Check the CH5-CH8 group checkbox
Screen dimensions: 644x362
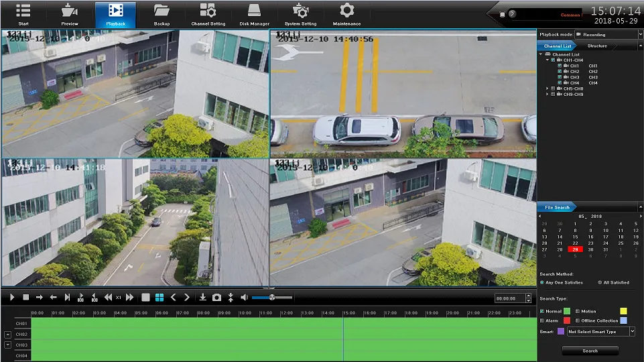(553, 88)
